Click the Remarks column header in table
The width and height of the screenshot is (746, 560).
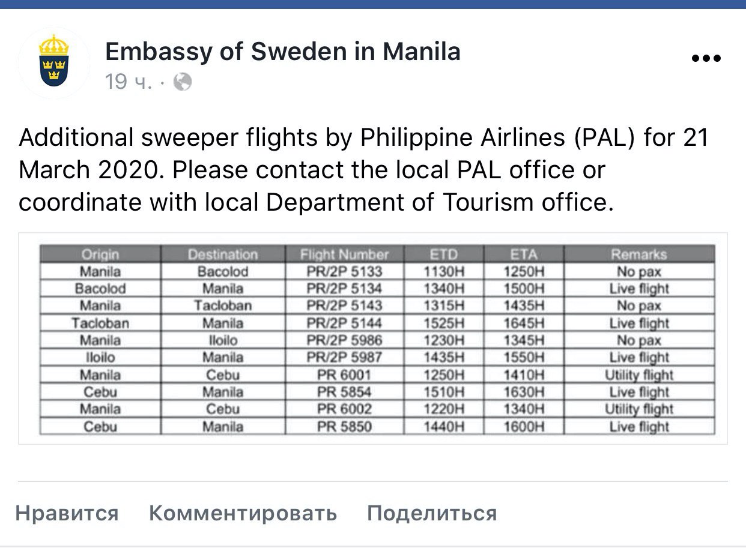tap(639, 254)
